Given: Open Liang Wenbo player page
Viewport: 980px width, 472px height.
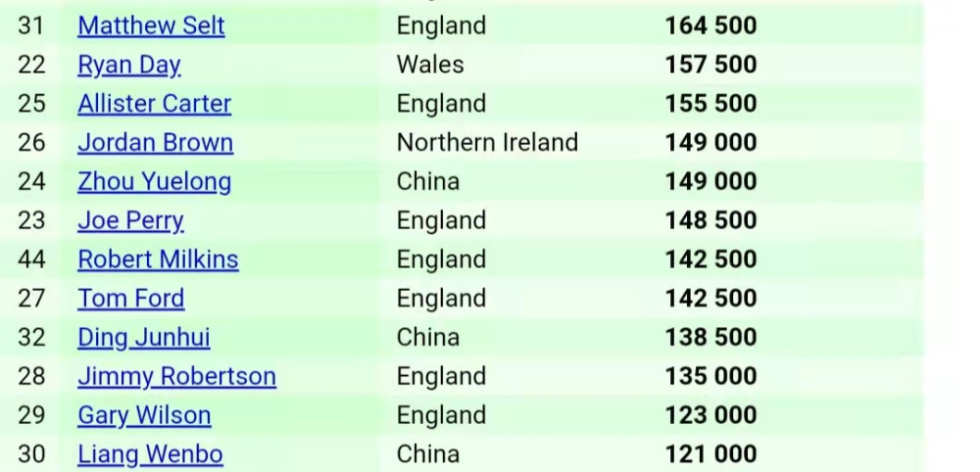Looking at the screenshot, I should tap(150, 454).
